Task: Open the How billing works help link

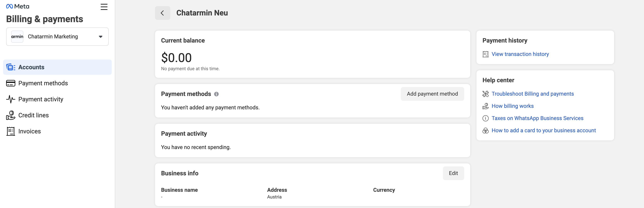Action: (x=512, y=106)
